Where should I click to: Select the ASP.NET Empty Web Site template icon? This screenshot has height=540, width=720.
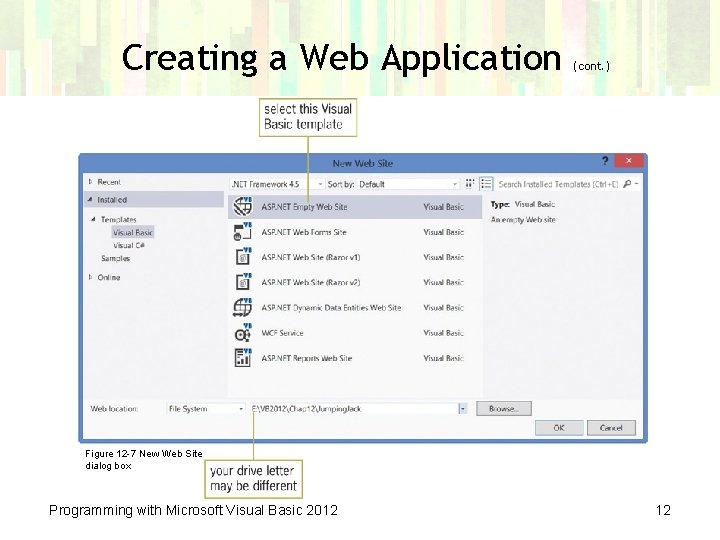point(243,206)
